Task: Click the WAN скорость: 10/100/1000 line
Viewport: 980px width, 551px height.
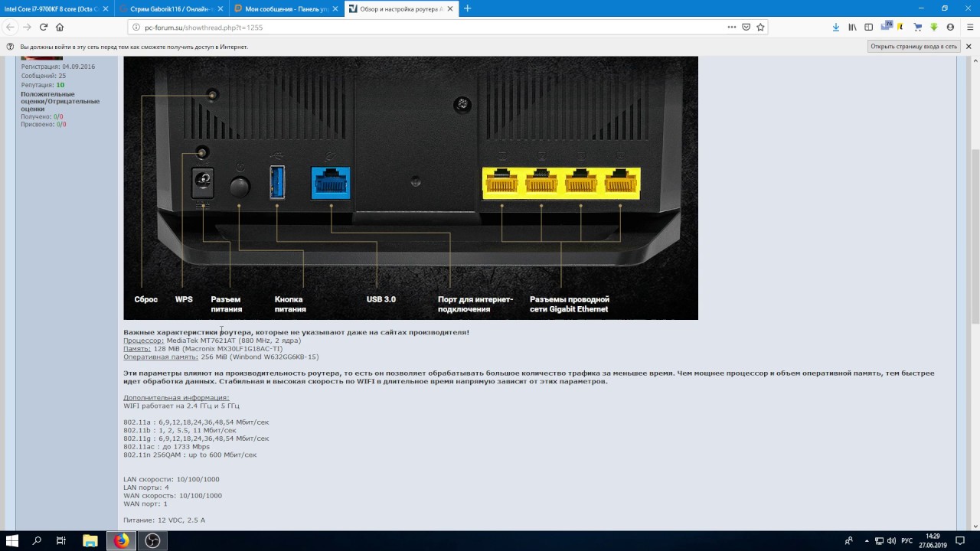Action: [173, 496]
